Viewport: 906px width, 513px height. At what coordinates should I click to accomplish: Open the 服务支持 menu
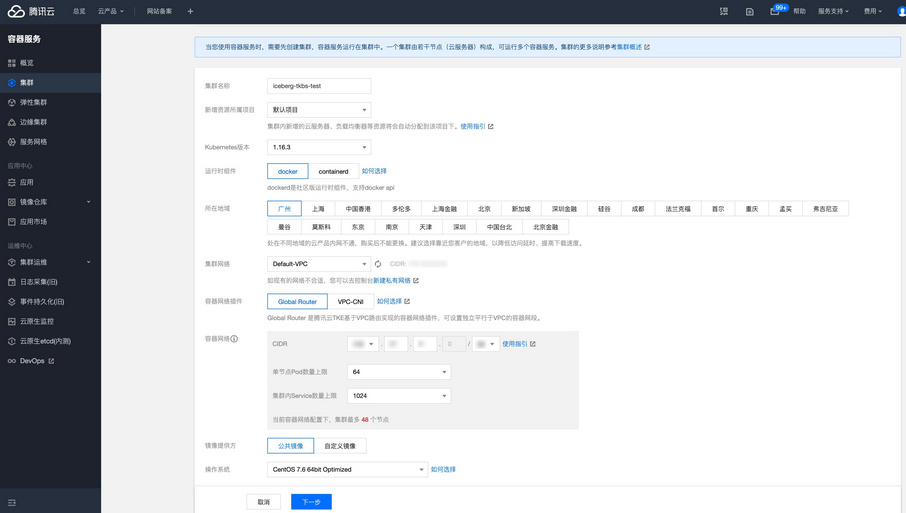[833, 11]
